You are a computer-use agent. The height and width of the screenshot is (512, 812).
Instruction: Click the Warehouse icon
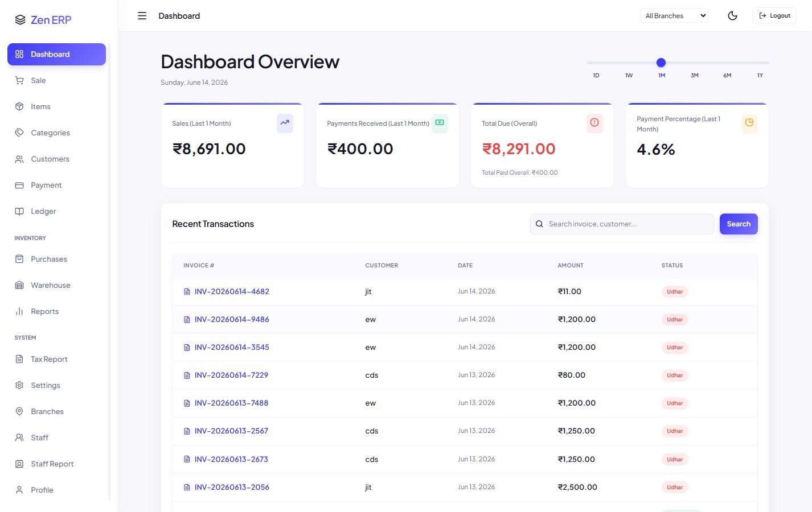click(19, 285)
